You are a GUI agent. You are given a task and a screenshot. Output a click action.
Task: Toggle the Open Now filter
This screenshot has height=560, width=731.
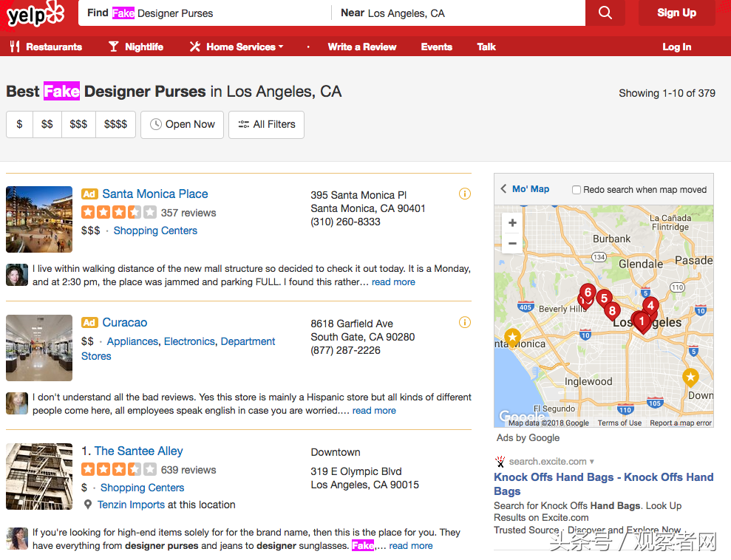pos(183,124)
